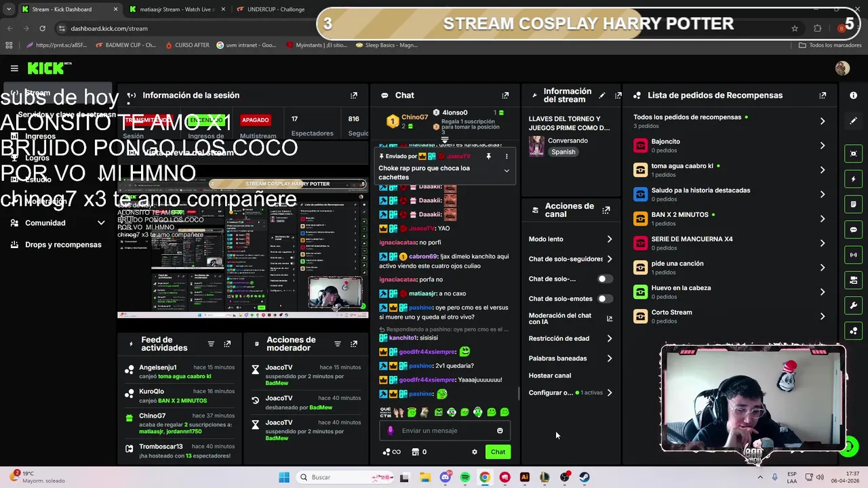This screenshot has height=488, width=868.
Task: Reload the page with browser refresh button
Action: [x=42, y=28]
